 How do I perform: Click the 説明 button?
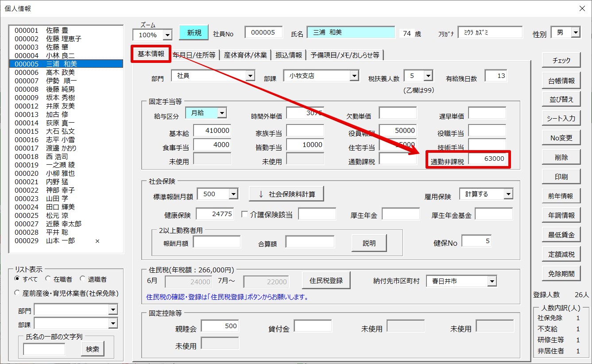[x=369, y=243]
